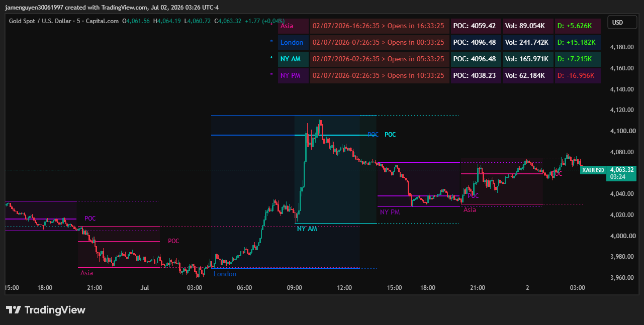Click the XAUUSD tag beside the price axis
Viewport: 644px width, 325px height.
coord(593,170)
